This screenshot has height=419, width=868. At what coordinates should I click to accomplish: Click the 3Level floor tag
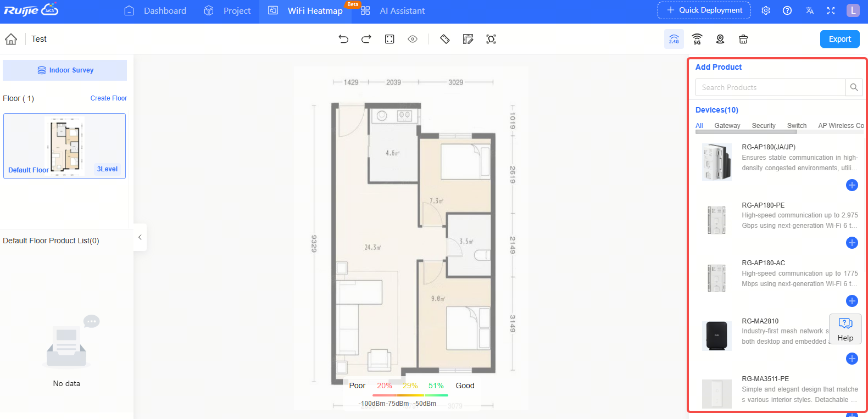[x=107, y=169]
